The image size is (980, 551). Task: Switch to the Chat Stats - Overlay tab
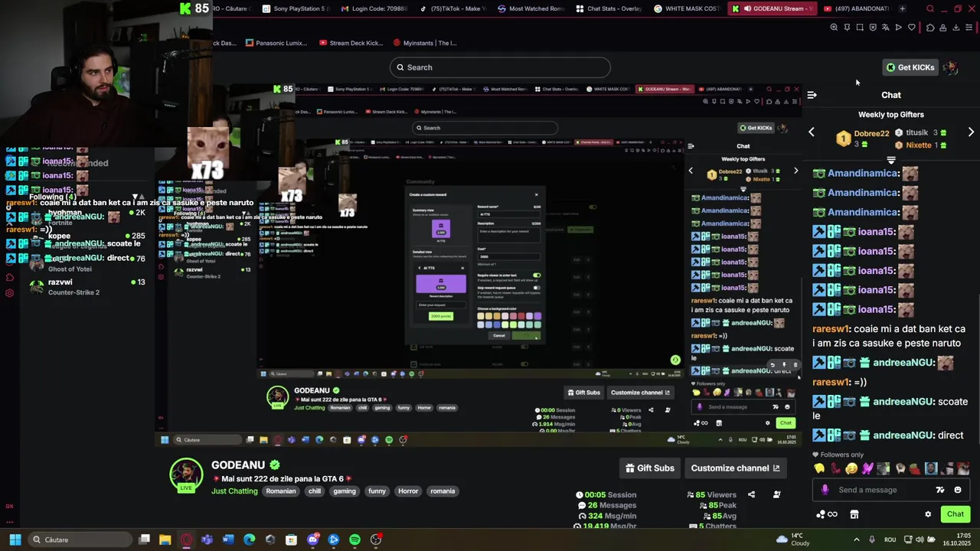608,8
